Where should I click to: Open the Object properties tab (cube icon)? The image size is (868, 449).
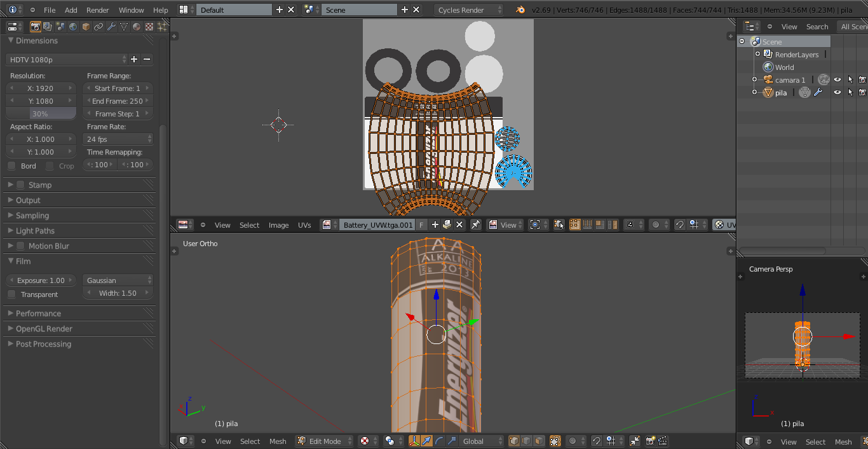pos(86,27)
